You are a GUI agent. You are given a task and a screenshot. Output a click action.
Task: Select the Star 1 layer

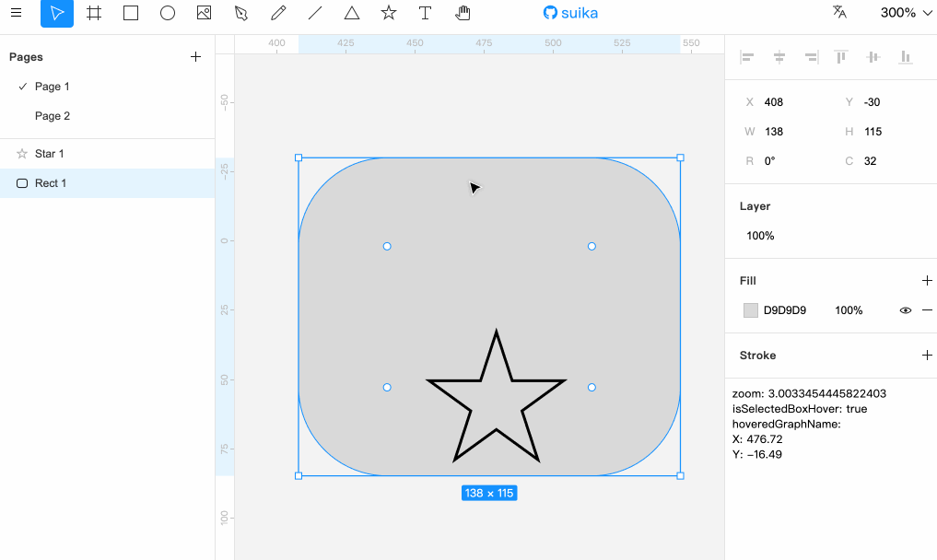point(108,154)
